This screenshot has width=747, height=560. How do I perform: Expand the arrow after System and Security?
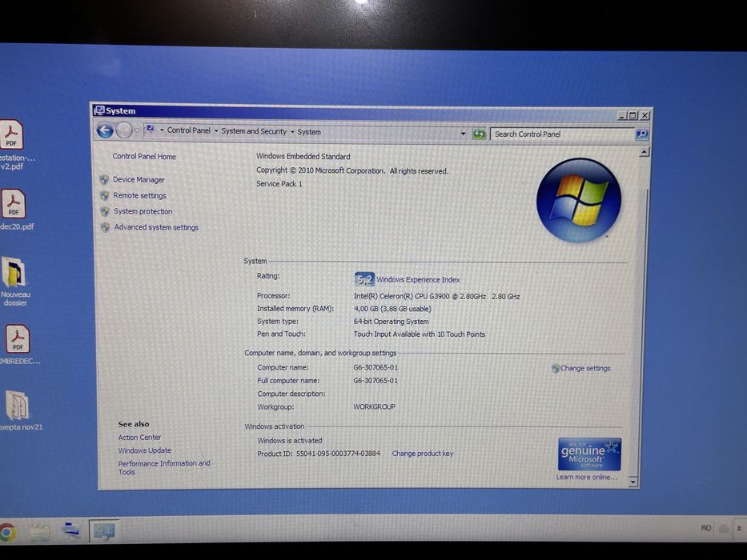(292, 132)
